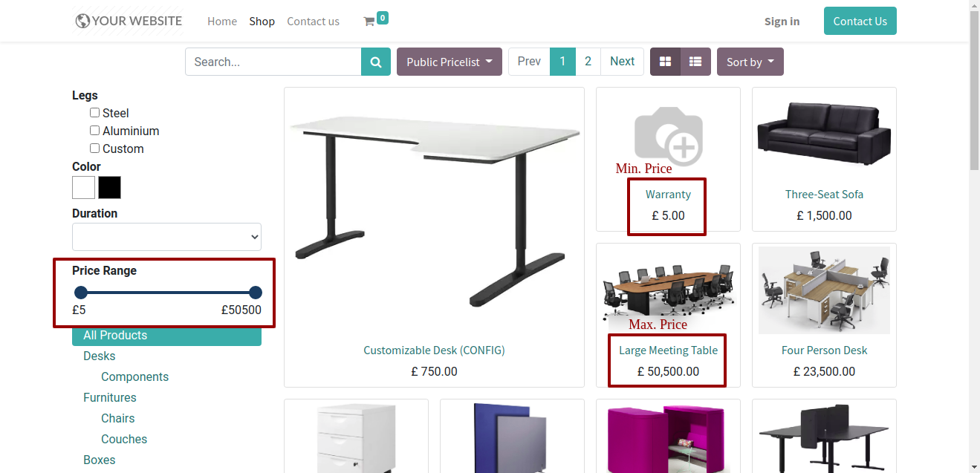Screen dimensions: 980x473
Task: Open the Sort by dropdown
Action: [x=750, y=62]
